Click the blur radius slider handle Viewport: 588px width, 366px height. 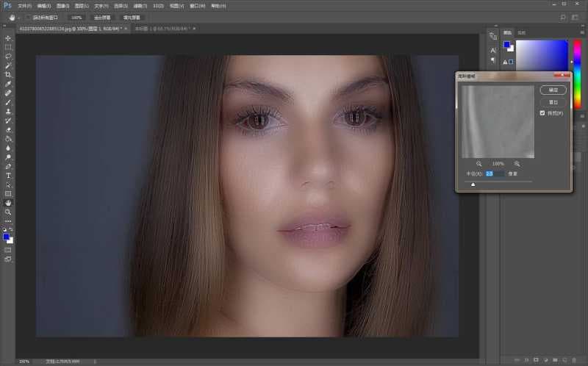pos(473,185)
